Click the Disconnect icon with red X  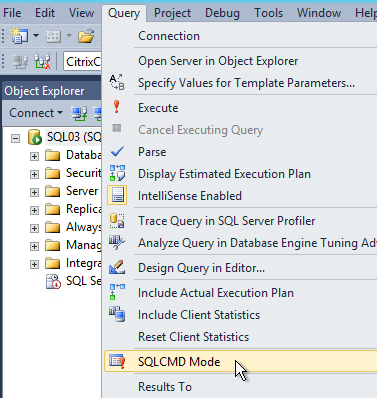[42, 61]
